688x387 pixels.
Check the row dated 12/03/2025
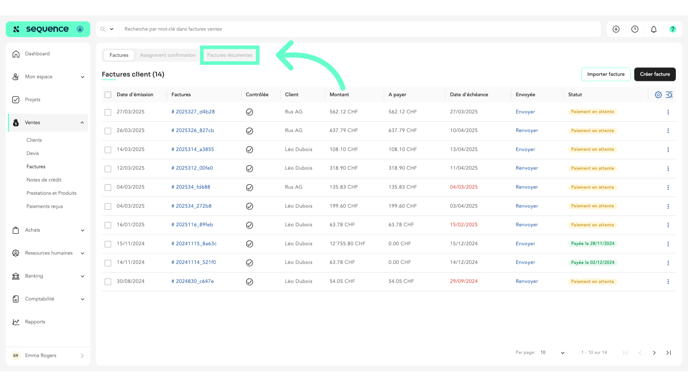(108, 168)
